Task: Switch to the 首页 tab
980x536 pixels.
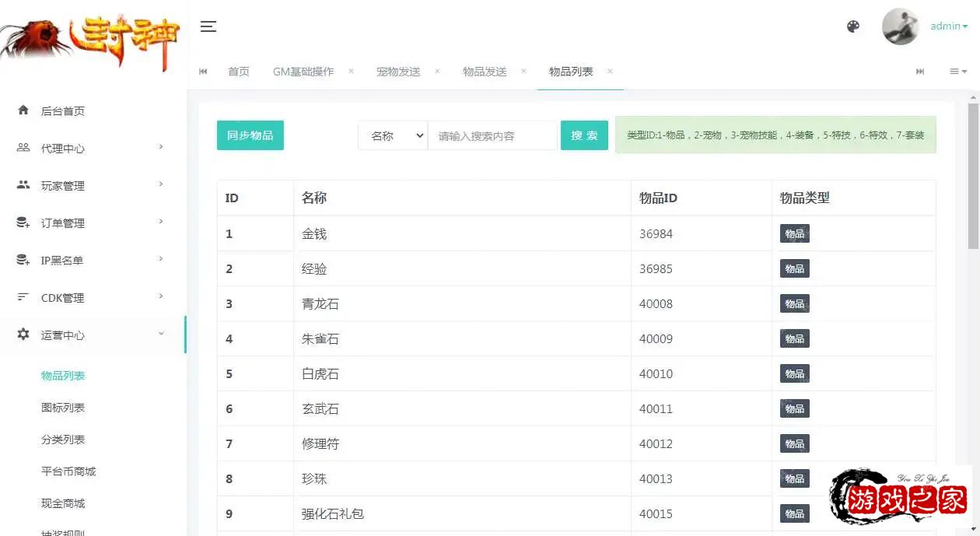Action: tap(239, 72)
